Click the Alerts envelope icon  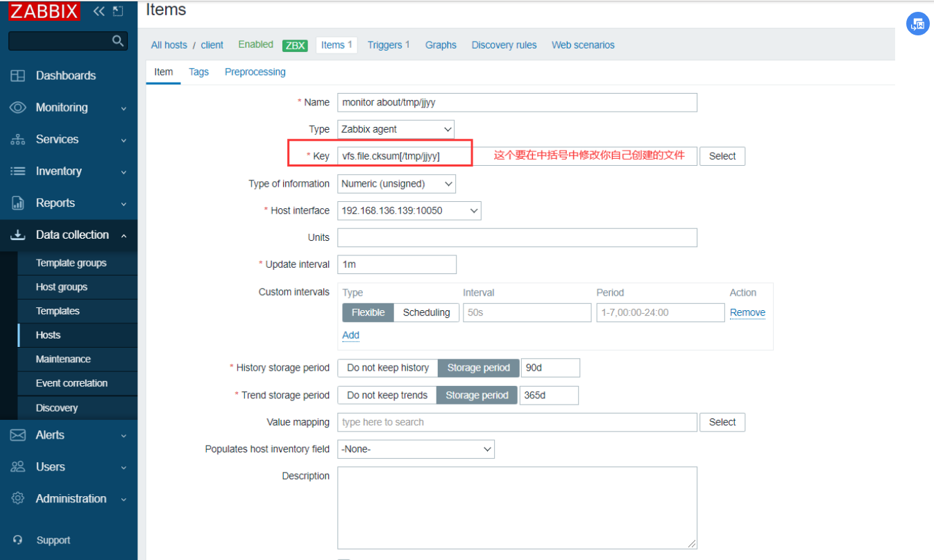pos(18,435)
